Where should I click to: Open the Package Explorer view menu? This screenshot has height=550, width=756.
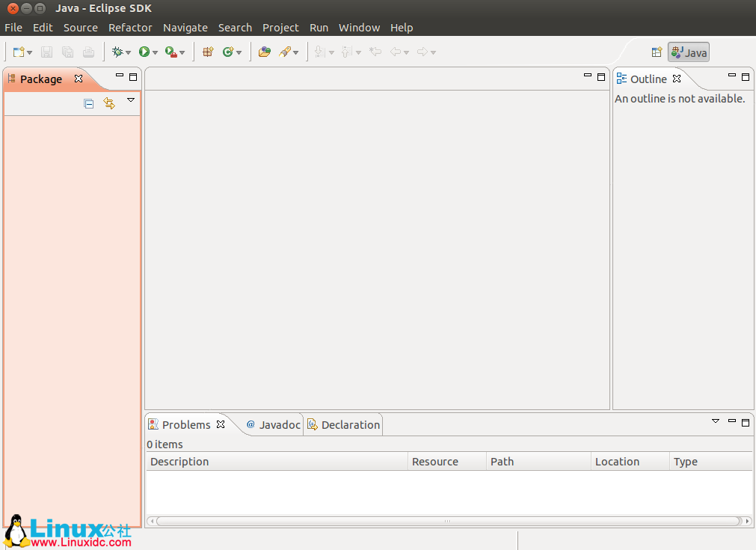coord(131,100)
